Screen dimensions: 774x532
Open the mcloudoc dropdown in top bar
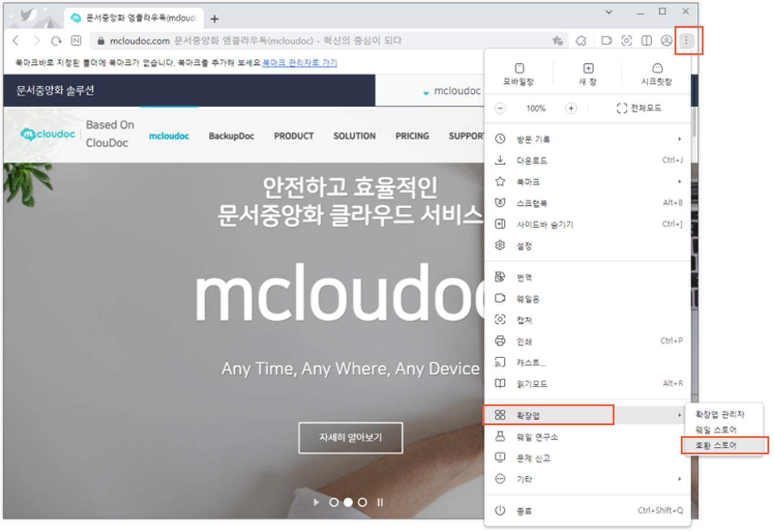pos(452,91)
